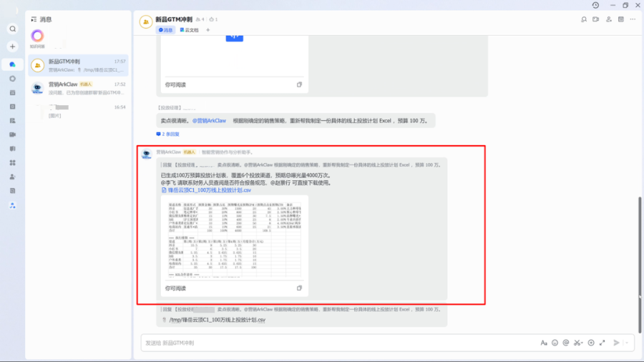Open the 锋岳云顶C1_100万线上投放计划.csv link
This screenshot has height=362, width=644.
(209, 190)
